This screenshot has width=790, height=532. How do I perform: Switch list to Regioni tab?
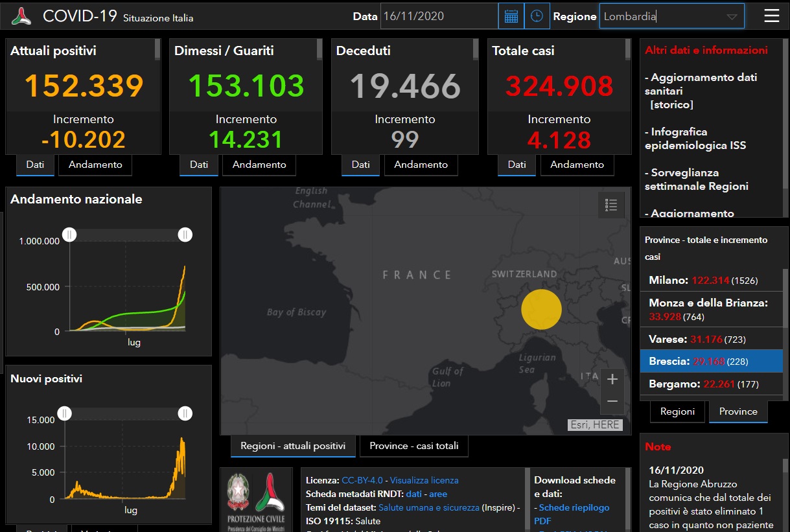tap(677, 411)
